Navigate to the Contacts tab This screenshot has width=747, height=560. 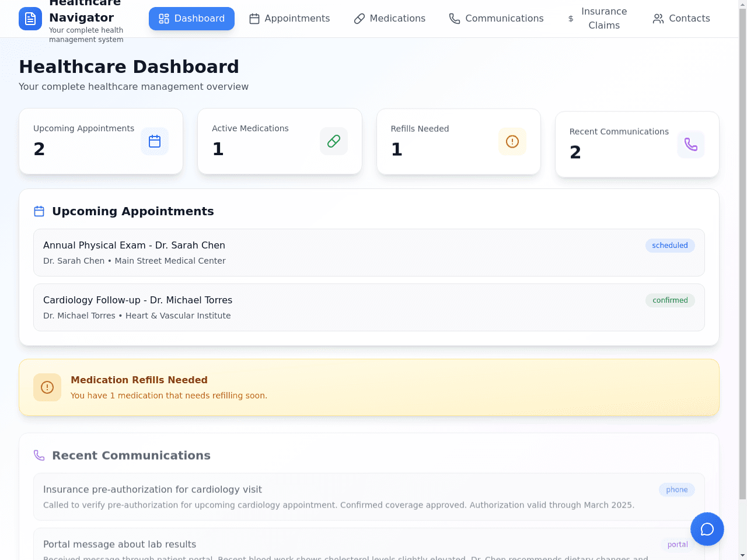[681, 19]
